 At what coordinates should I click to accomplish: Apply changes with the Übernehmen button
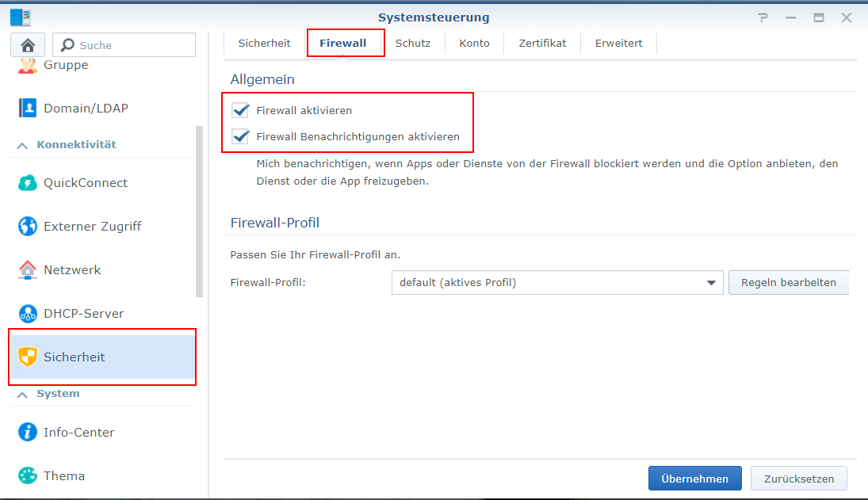click(x=694, y=478)
